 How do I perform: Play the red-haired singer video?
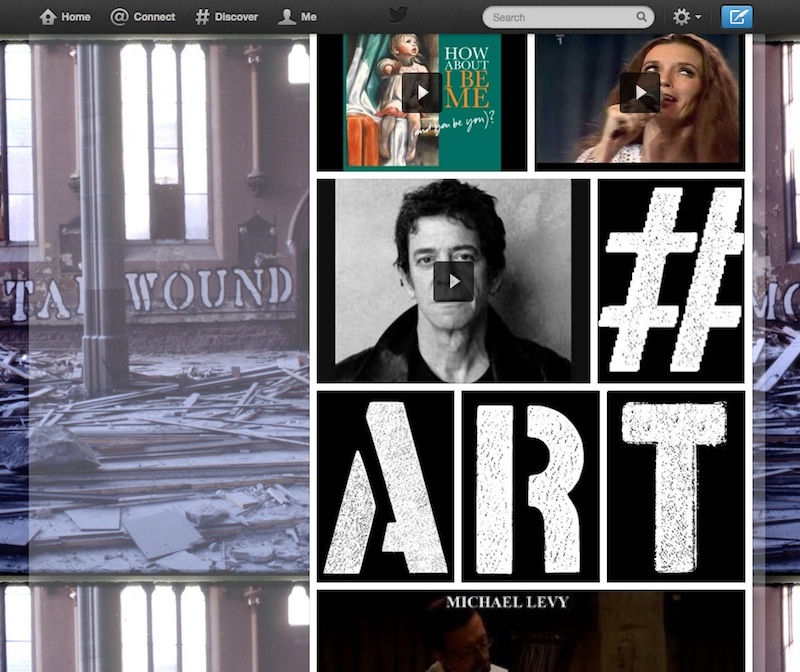coord(640,92)
